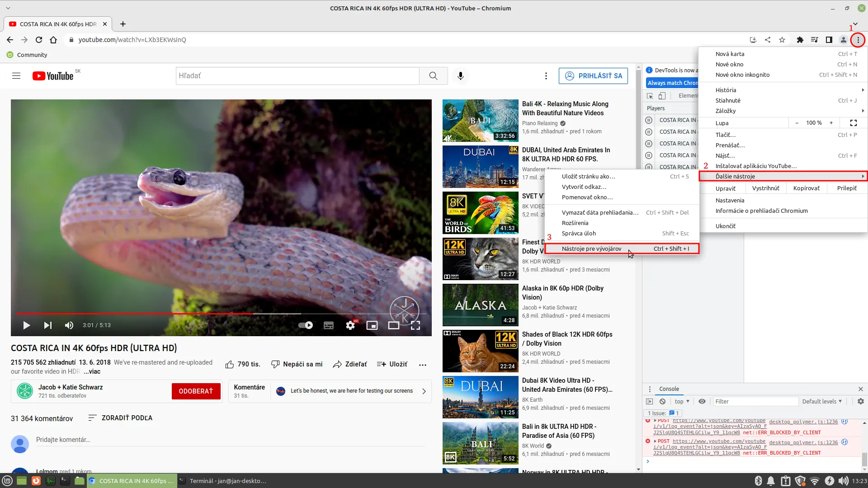Select Nová karta menu item
868x488 pixels.
(783, 54)
